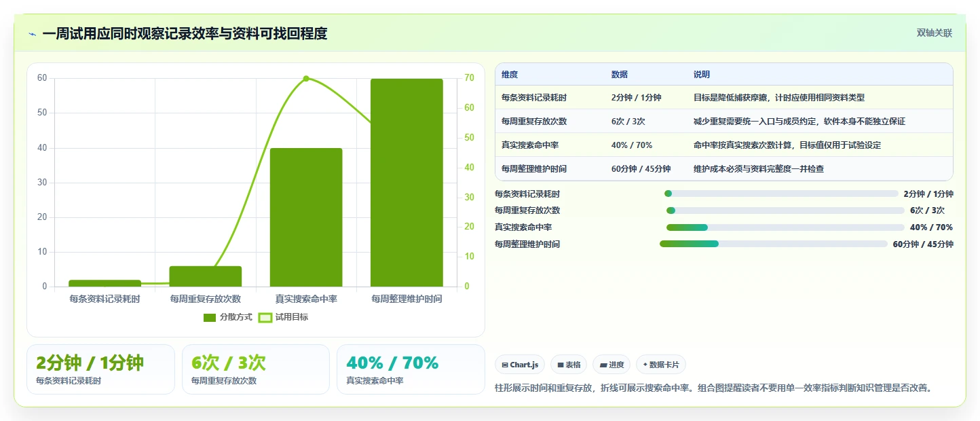Screen dimensions: 980x421
Task: Click the 说明 column header
Action: (702, 75)
